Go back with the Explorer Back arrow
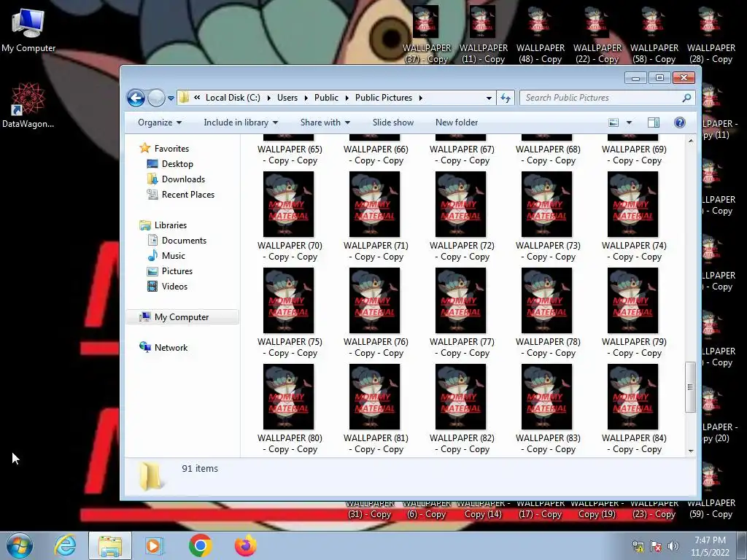Viewport: 747px width, 560px height. [x=136, y=98]
